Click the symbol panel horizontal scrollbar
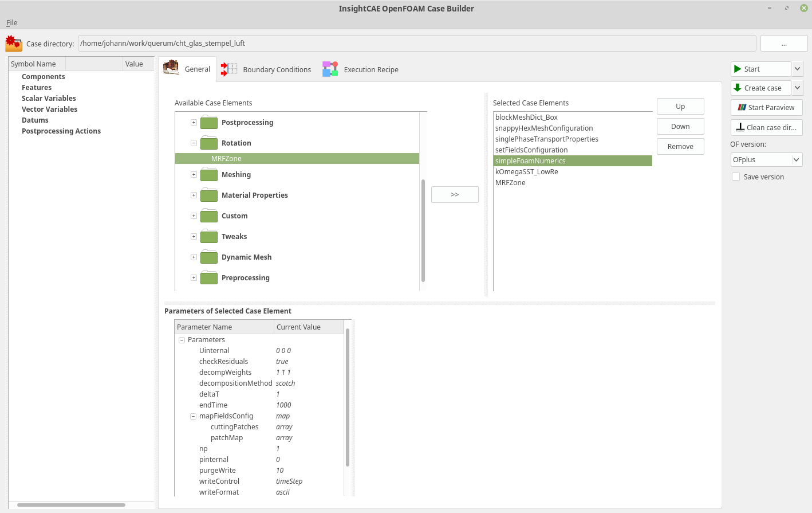Viewport: 812px width, 513px height. tap(71, 505)
